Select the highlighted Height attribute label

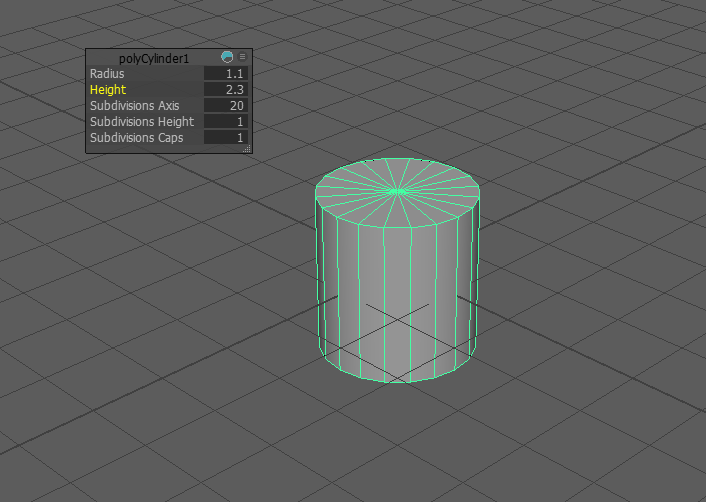click(108, 90)
